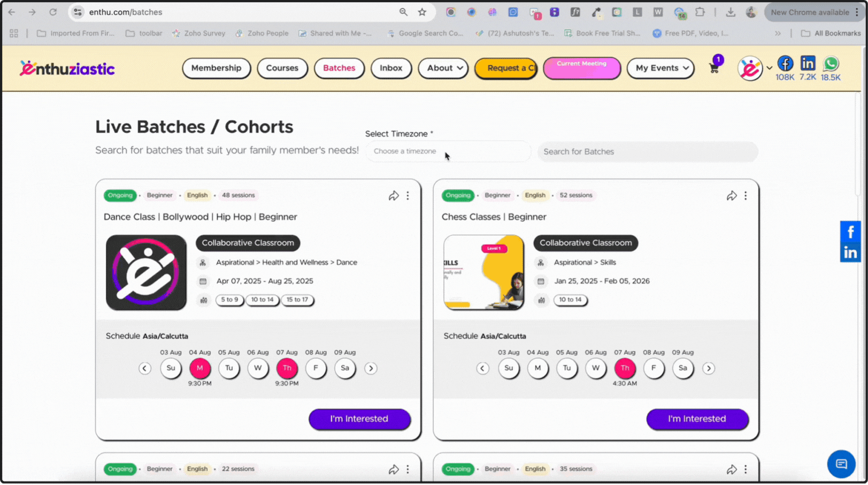Open the shopping cart icon
This screenshot has height=485, width=868.
coord(714,68)
